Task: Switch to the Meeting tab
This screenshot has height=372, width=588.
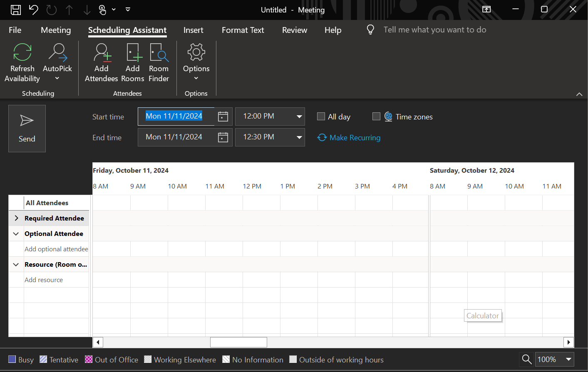Action: (56, 30)
